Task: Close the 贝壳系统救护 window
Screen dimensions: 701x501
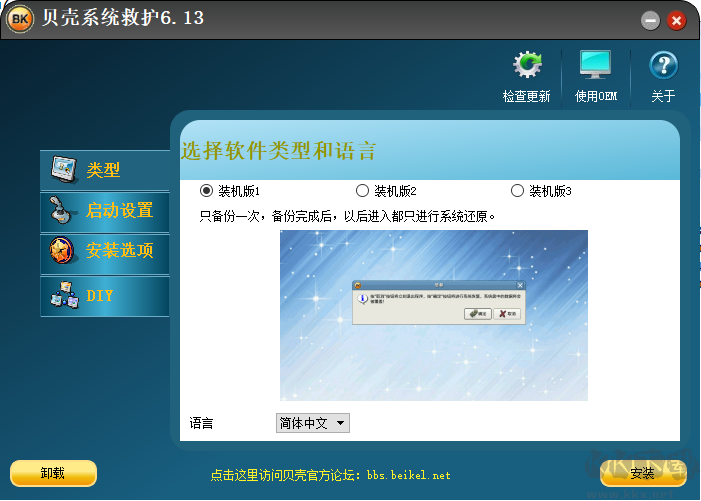Action: (x=676, y=21)
